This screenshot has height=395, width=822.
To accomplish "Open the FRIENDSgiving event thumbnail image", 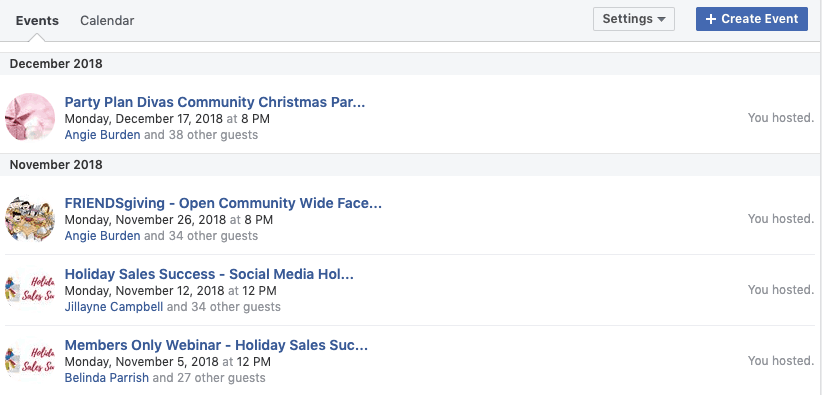I will [30, 218].
